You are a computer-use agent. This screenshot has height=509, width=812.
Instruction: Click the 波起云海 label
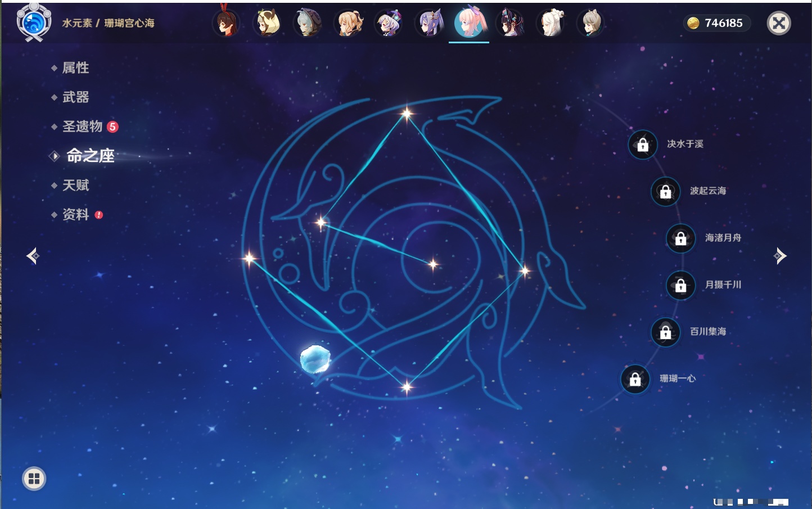tap(708, 191)
